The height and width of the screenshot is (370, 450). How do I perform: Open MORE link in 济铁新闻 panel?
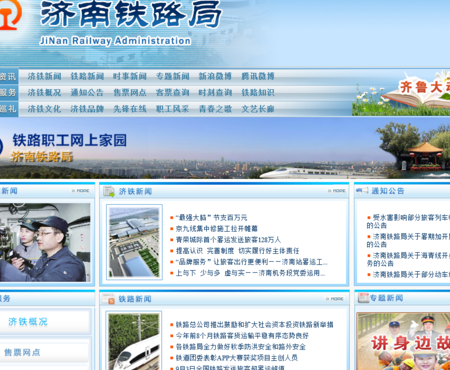coord(337,191)
